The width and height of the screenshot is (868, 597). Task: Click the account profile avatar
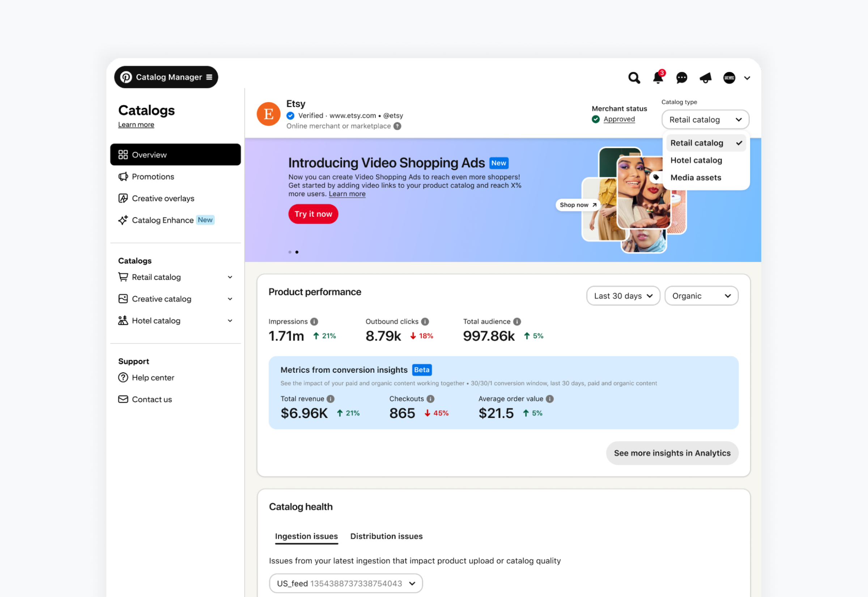729,78
